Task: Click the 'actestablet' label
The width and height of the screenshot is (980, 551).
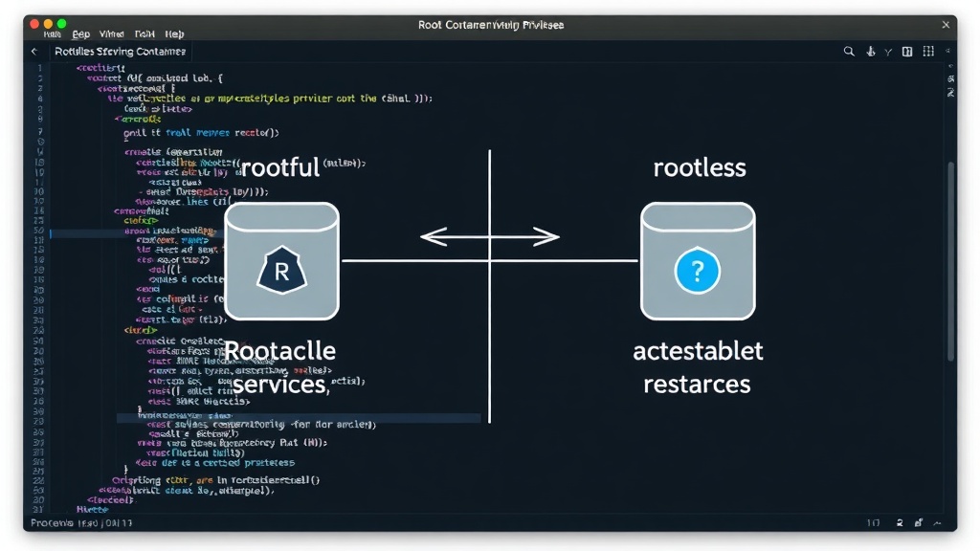Action: click(698, 351)
